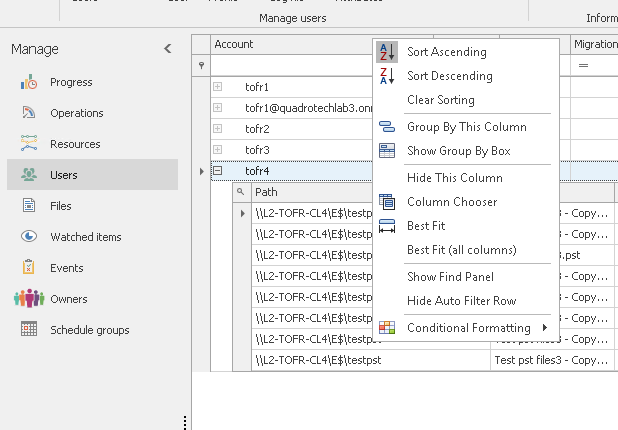Expand the tofr1 account row
The height and width of the screenshot is (430, 618).
(x=218, y=86)
